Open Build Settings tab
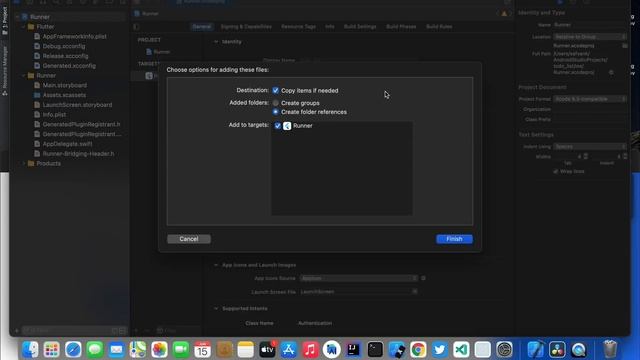This screenshot has width=640, height=360. [x=360, y=27]
